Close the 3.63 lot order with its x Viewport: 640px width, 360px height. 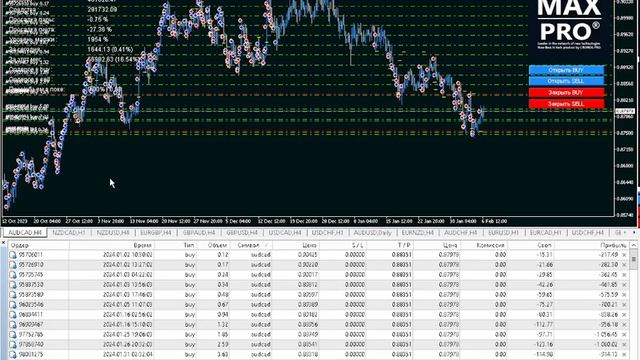624,355
